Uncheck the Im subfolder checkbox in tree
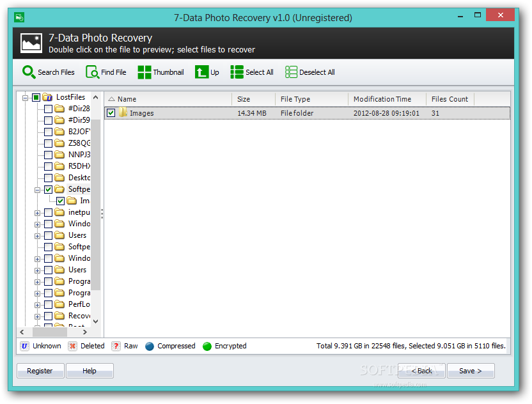532x404 pixels. (x=60, y=201)
